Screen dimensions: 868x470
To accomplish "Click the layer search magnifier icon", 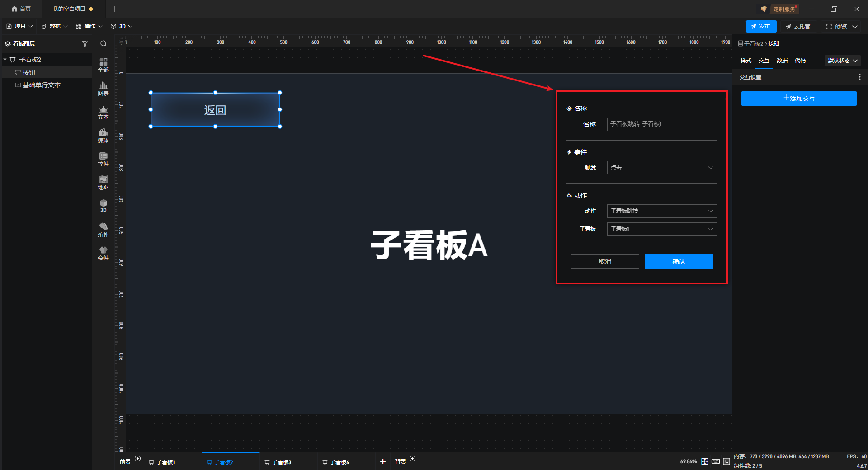I will 104,44.
